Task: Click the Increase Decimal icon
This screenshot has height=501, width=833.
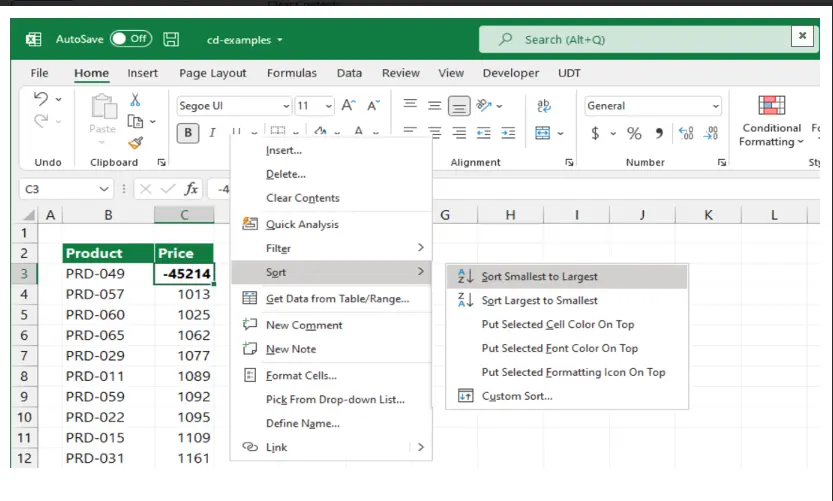Action: (686, 133)
